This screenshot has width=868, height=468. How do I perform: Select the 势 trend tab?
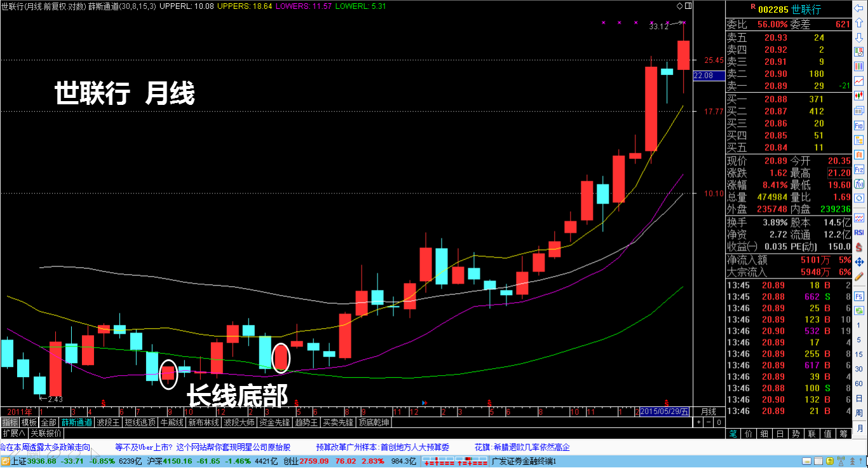[x=796, y=434]
